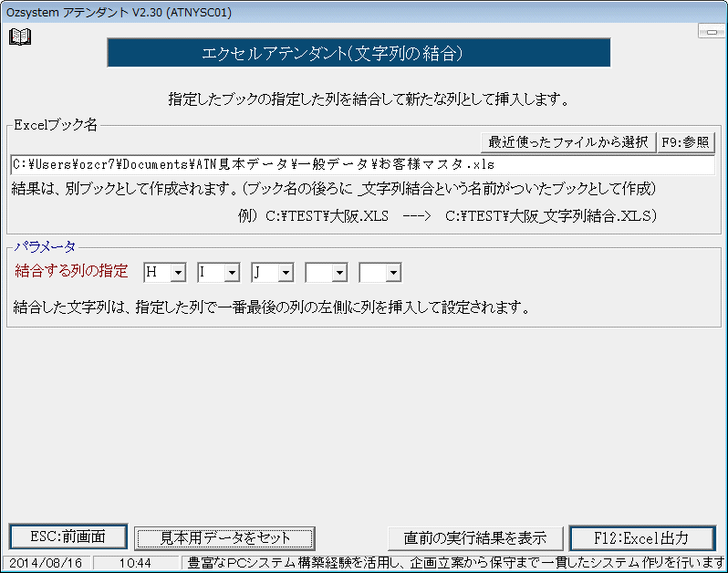Click the Ozsystem アテンダント window title bar
728x573 pixels.
click(x=364, y=12)
